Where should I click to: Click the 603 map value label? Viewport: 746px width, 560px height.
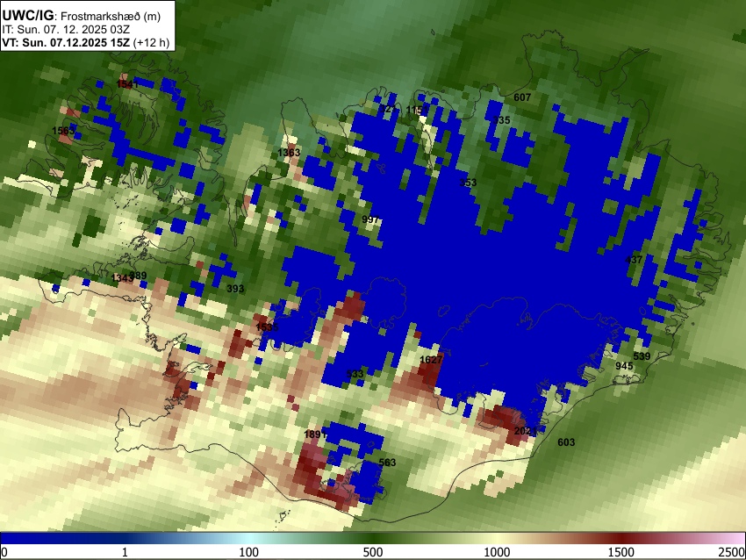(x=566, y=442)
